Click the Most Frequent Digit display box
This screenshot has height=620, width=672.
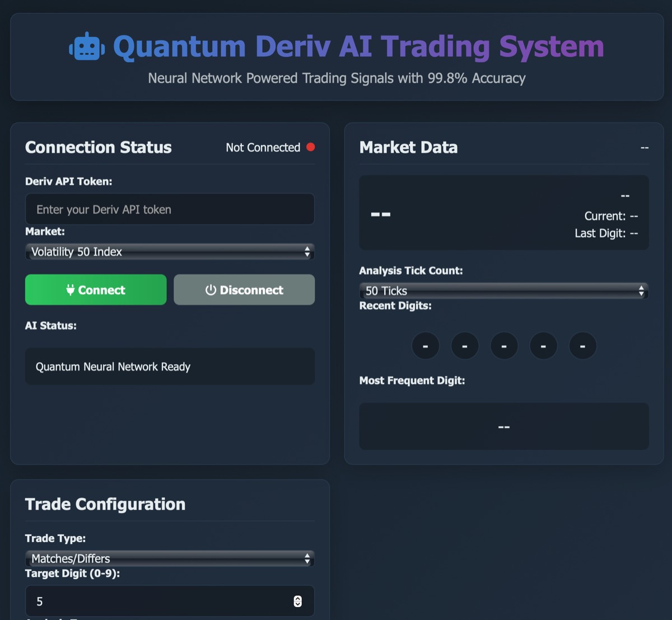point(503,426)
